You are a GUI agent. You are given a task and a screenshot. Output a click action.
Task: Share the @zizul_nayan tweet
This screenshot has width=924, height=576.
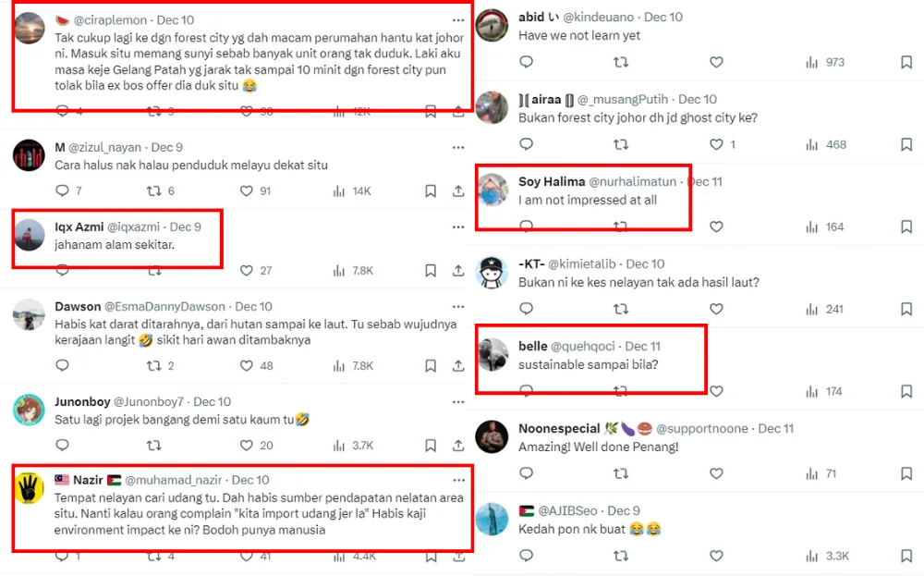click(x=458, y=191)
